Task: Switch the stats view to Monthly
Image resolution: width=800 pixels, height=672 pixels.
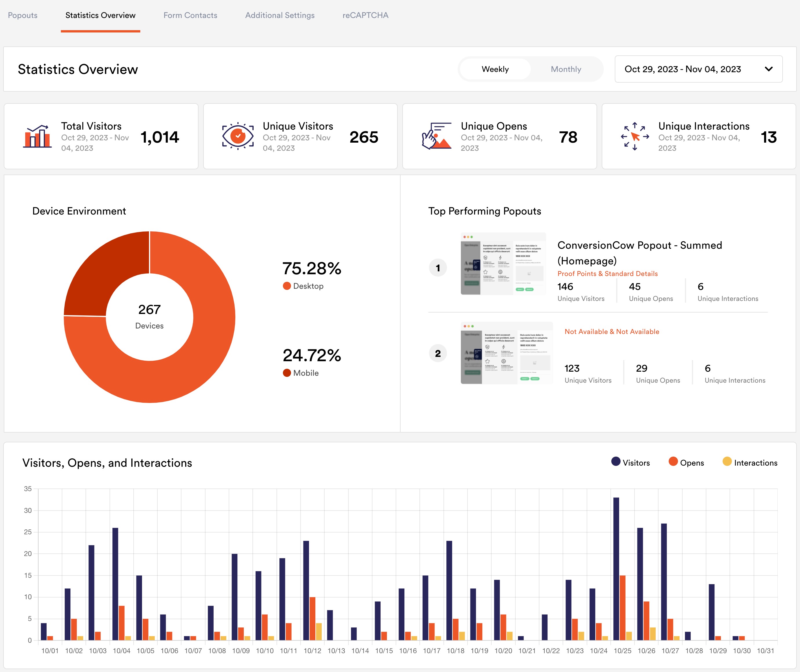Action: coord(566,69)
